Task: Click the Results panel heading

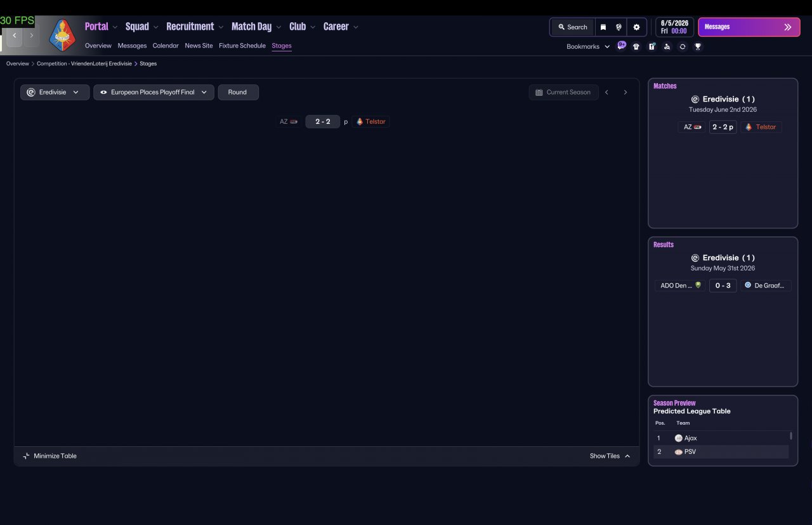Action: click(664, 244)
